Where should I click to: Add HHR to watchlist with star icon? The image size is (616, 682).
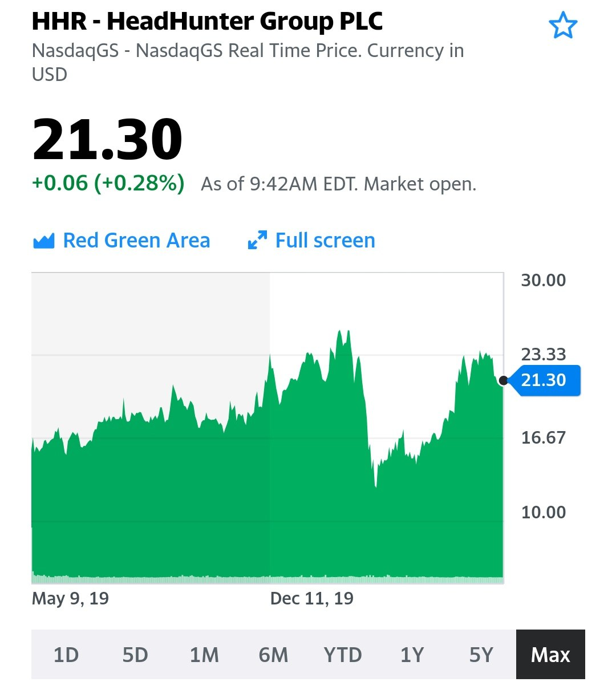[562, 25]
